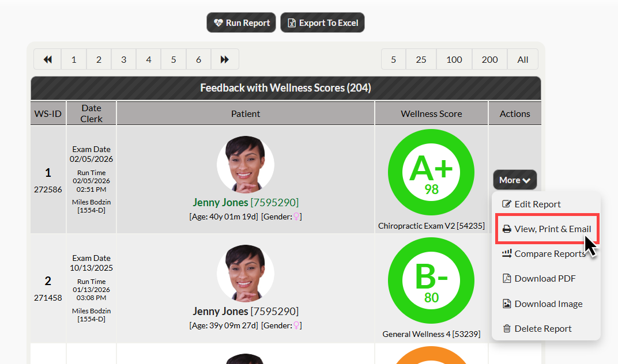The image size is (618, 364).
Task: Click report ID 272586
Action: [x=48, y=189]
